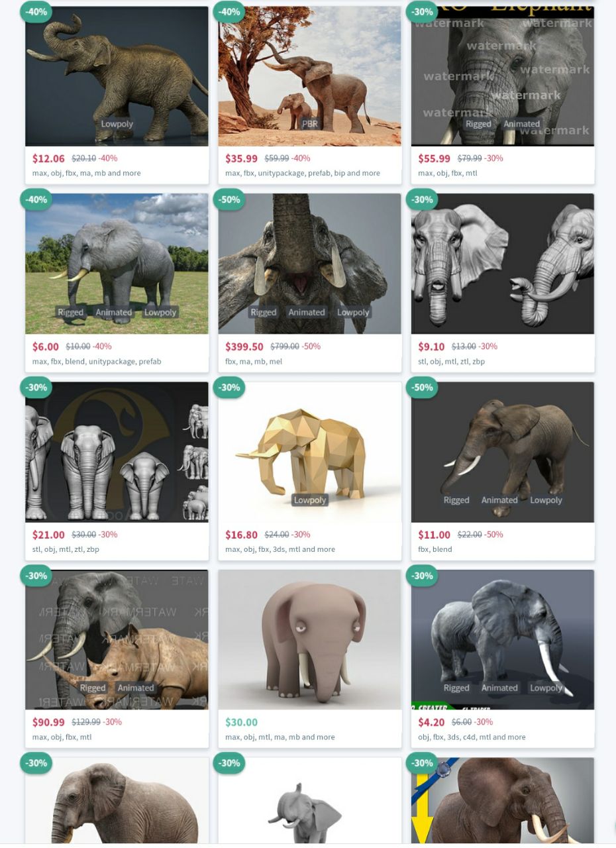Click the $90.99 price for elephant rhino
The image size is (616, 848).
[x=48, y=722]
